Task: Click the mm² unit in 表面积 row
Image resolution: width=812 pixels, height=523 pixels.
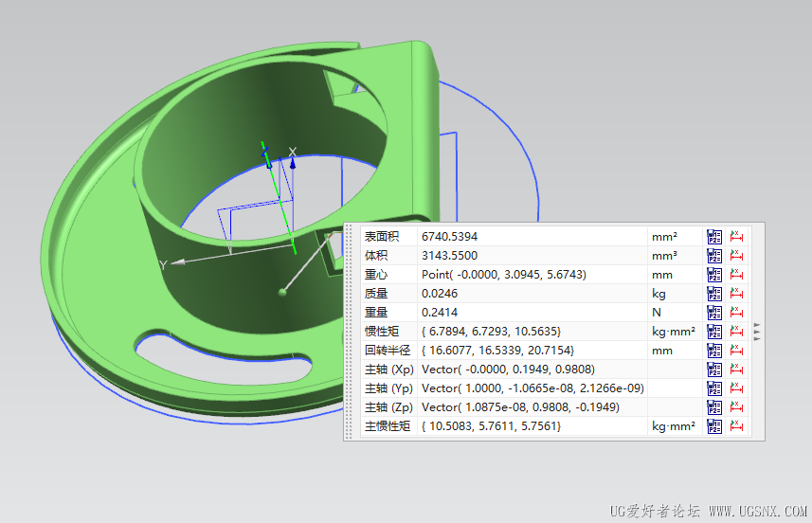Action: (x=664, y=237)
